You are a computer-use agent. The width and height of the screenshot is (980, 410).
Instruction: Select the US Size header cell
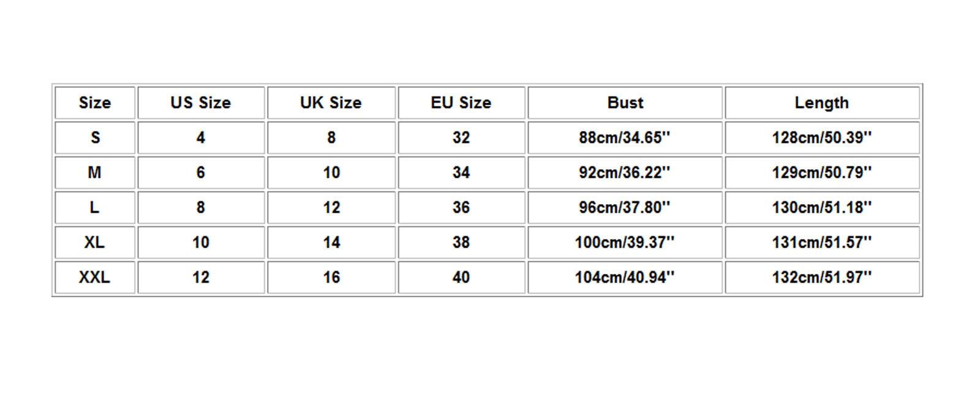201,102
